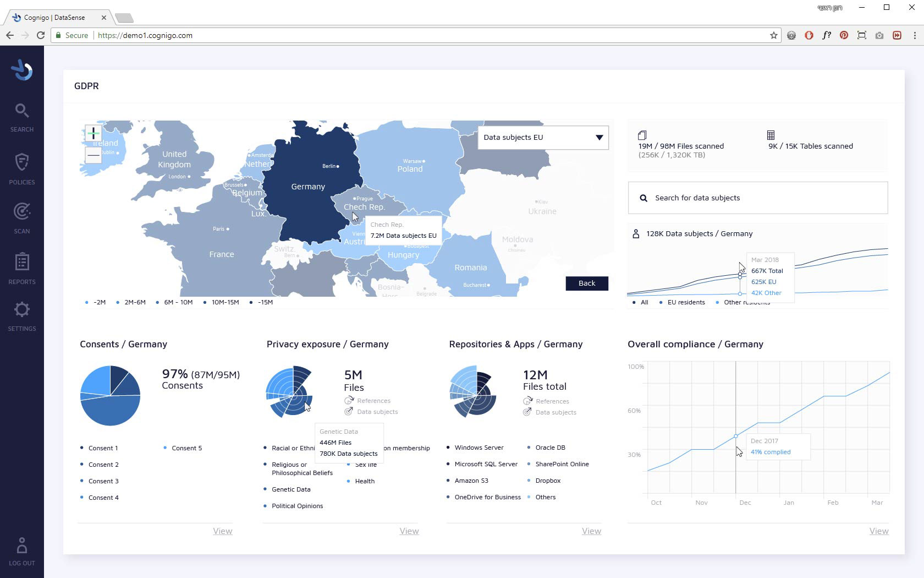Click the Back button on map
The width and height of the screenshot is (924, 578).
[587, 283]
